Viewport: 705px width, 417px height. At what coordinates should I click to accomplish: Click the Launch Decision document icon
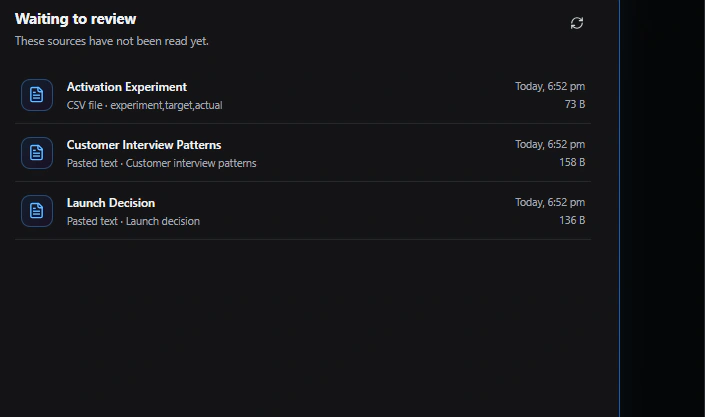pos(37,211)
